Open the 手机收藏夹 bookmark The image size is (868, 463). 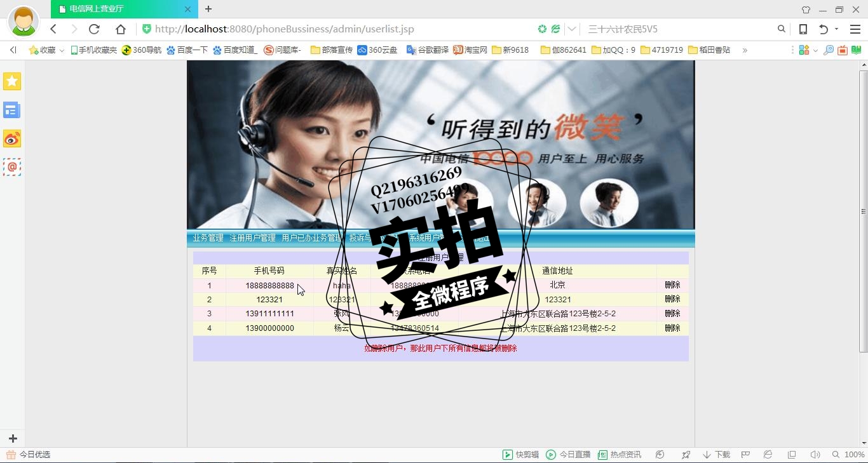click(x=93, y=50)
